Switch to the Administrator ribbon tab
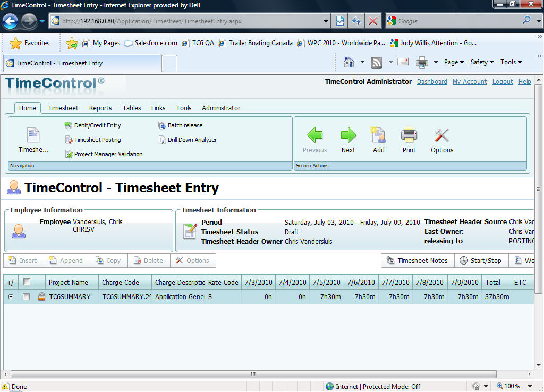Screen dimensions: 544x392 (x=221, y=108)
